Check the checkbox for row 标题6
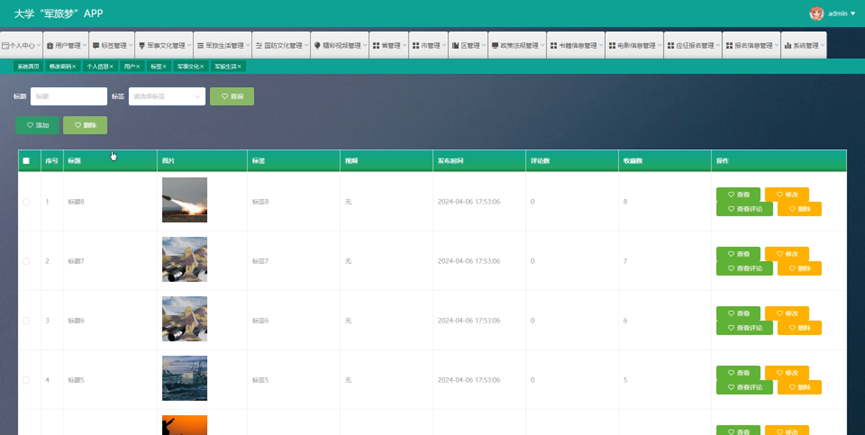The height and width of the screenshot is (435, 865). [26, 321]
